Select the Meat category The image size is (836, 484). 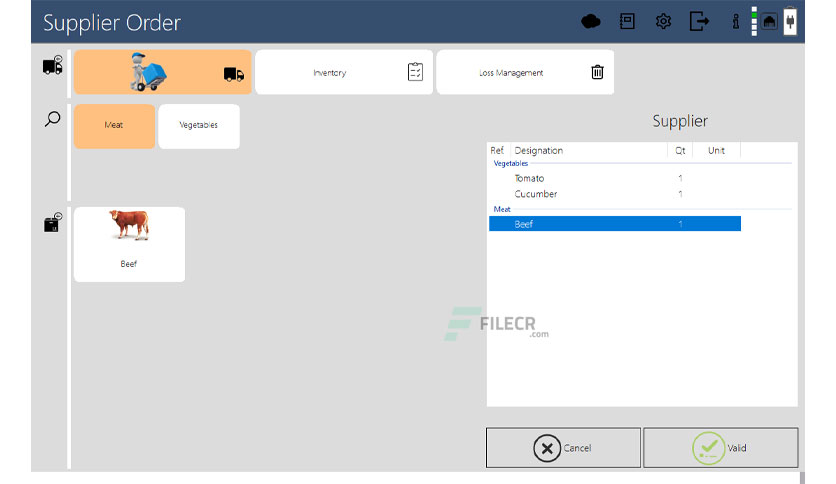pyautogui.click(x=115, y=126)
